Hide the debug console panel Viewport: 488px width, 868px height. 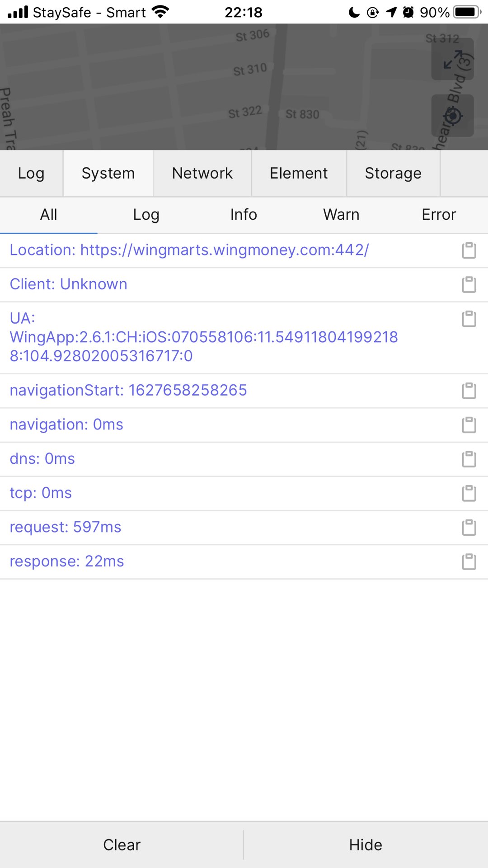click(x=366, y=845)
